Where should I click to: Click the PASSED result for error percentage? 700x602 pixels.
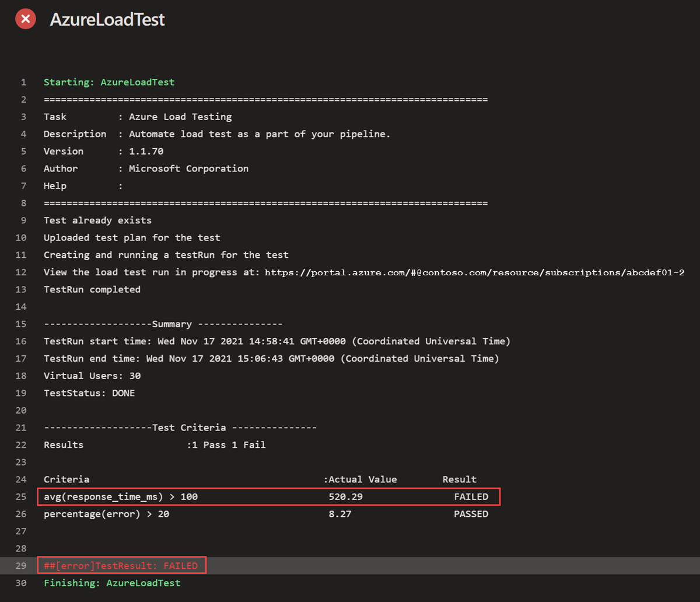coord(471,514)
